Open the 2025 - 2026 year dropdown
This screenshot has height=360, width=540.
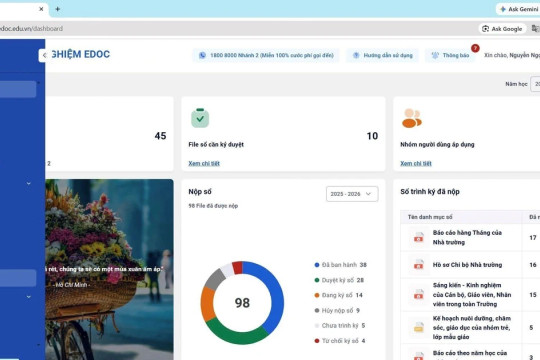[352, 194]
